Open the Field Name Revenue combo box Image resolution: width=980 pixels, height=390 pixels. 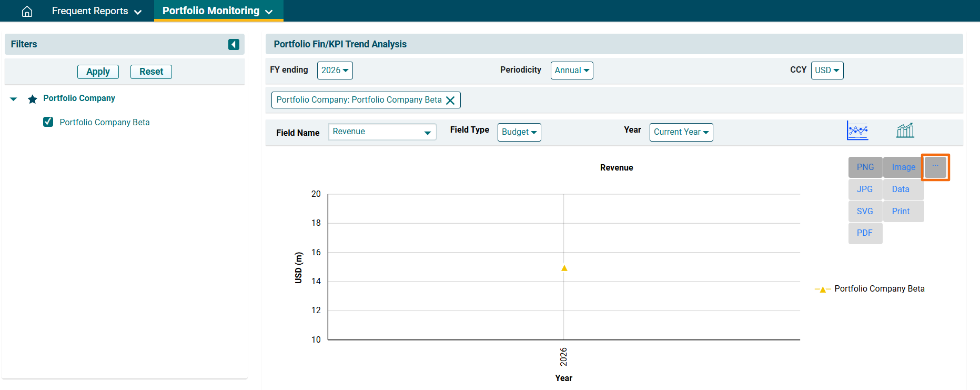[x=382, y=132]
